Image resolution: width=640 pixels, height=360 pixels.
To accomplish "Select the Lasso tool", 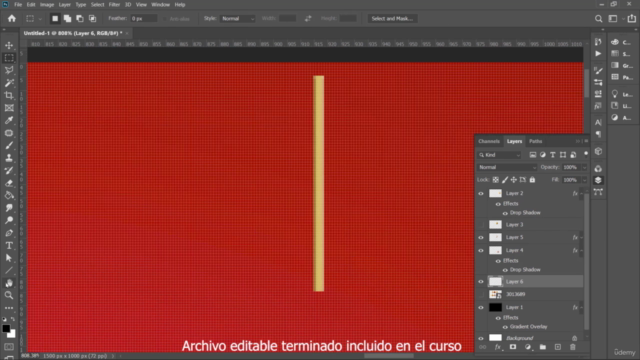I will [9, 70].
